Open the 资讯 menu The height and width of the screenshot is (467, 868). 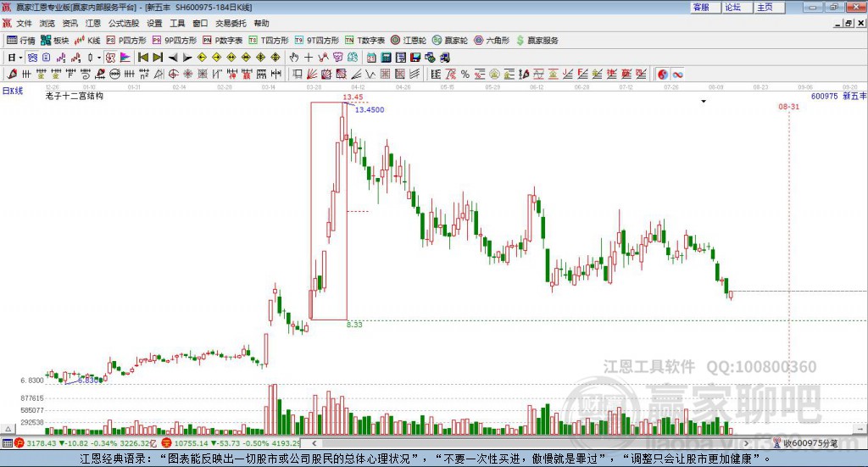coord(70,23)
